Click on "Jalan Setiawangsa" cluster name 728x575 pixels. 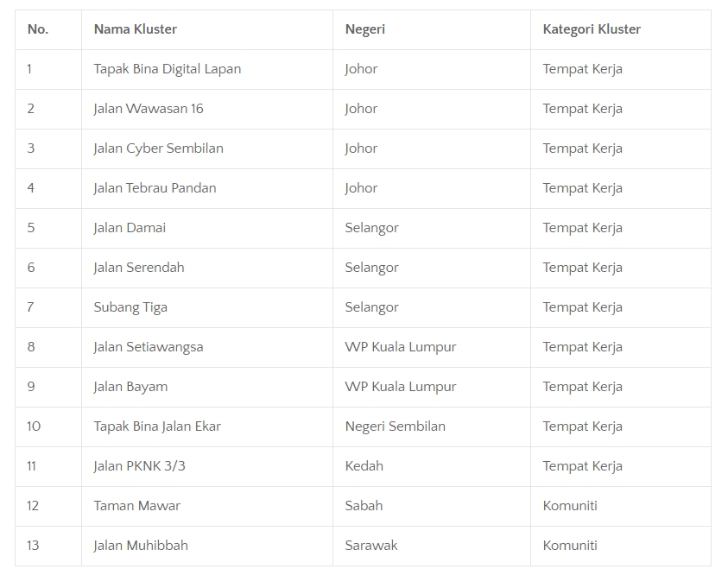[x=149, y=347]
